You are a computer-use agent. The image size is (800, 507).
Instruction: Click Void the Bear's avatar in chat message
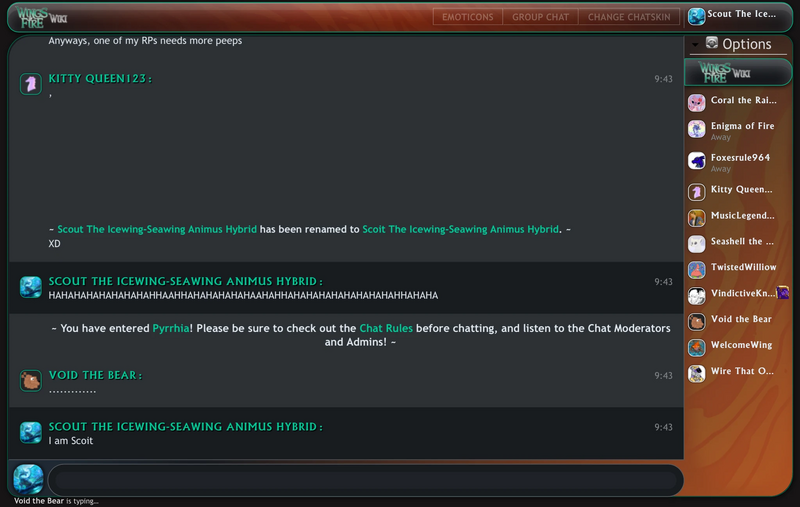[x=30, y=380]
